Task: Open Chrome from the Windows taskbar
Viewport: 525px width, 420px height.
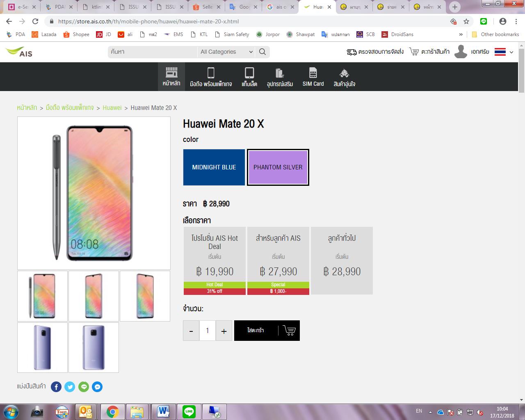Action: click(112, 412)
